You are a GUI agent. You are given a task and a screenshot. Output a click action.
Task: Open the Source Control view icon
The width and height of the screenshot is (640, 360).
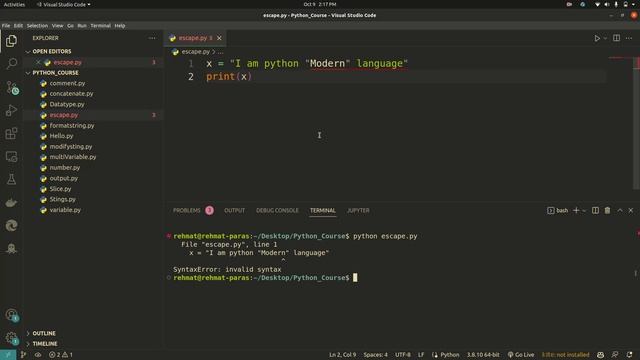click(x=12, y=88)
